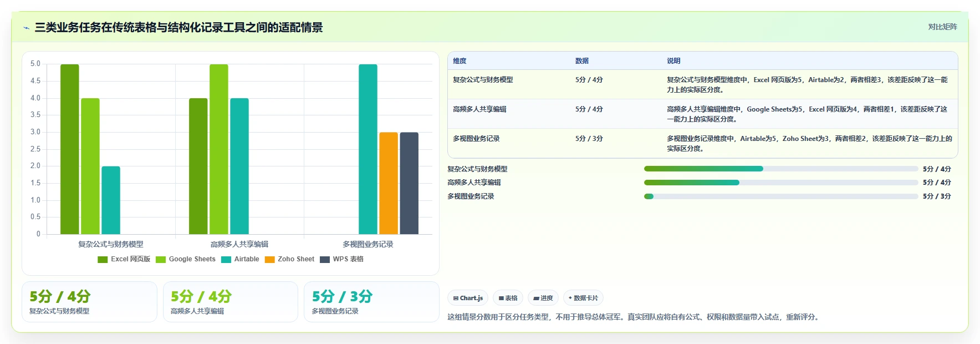This screenshot has height=344, width=980.
Task: Open the 5分 / 3分 多视图业务记录 data card
Action: 371,302
